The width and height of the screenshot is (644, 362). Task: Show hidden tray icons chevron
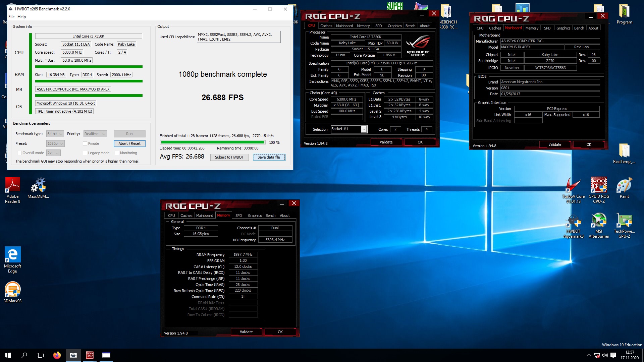pyautogui.click(x=589, y=355)
